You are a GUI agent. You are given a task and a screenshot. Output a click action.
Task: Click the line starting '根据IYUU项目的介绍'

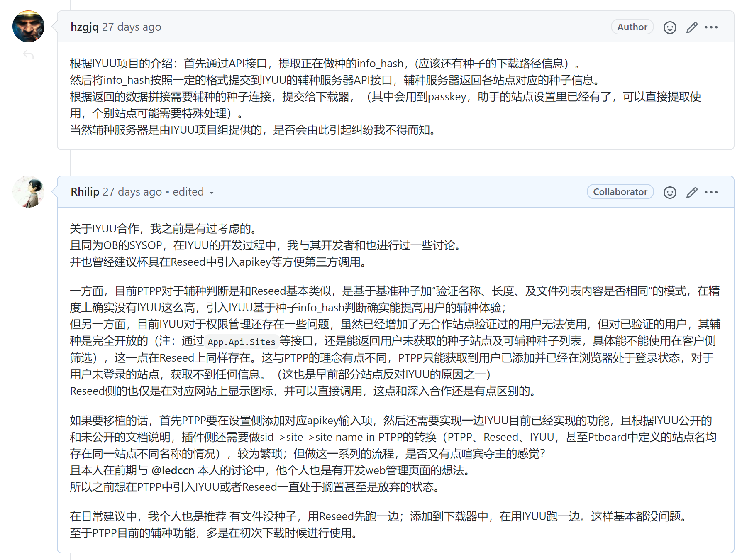(325, 64)
